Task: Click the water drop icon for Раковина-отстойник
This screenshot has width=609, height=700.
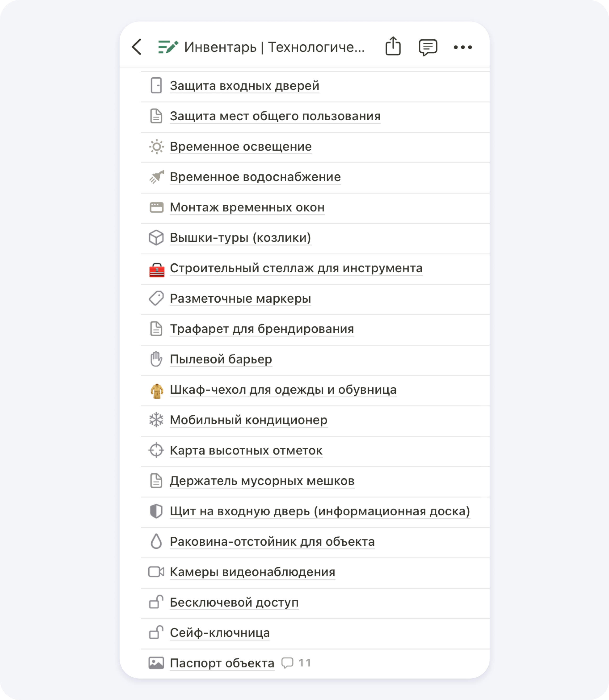Action: pos(156,541)
